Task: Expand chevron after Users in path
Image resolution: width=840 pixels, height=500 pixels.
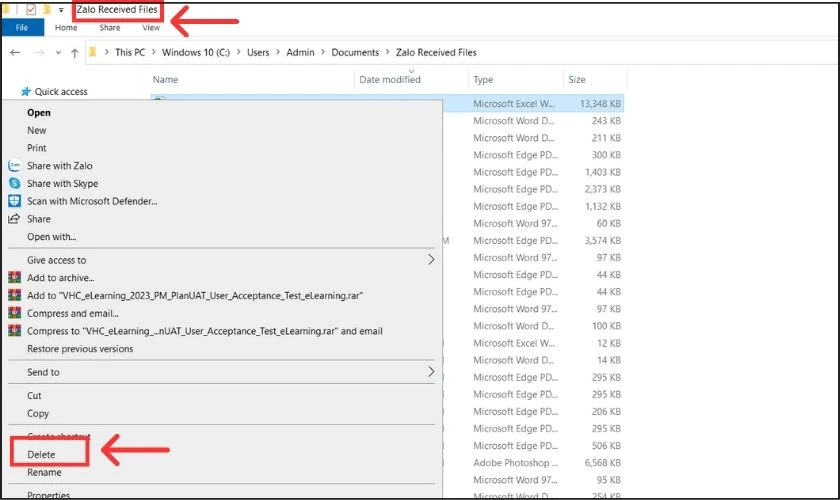Action: coord(278,52)
